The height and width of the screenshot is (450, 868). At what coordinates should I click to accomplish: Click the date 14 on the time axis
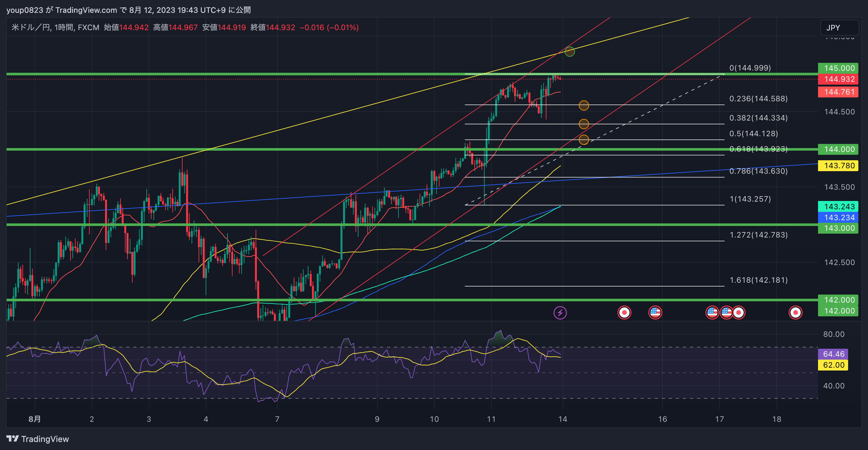pyautogui.click(x=563, y=419)
